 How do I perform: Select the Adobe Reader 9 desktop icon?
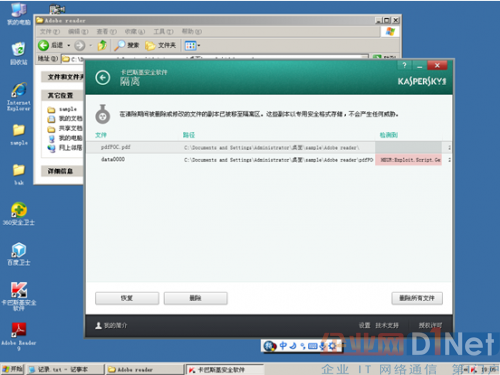(19, 336)
